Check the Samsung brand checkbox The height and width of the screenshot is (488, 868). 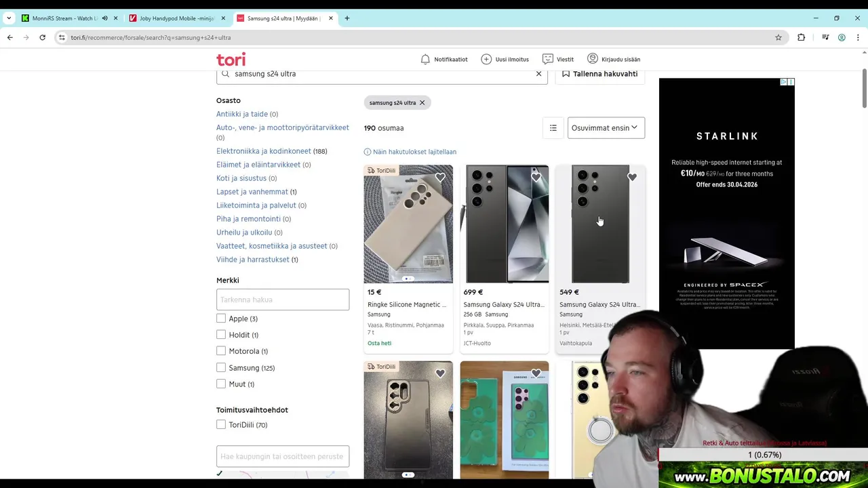coord(221,367)
